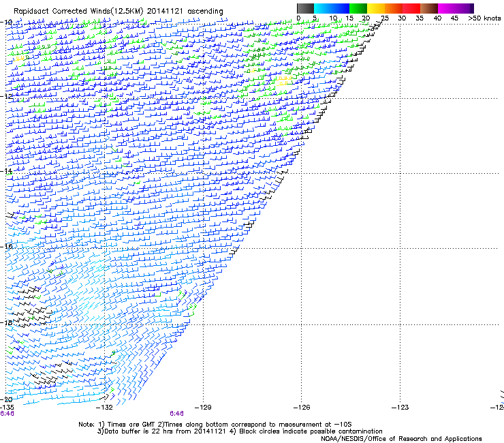Viewport: 504px width, 443px height.
Task: Click the '-10' latitude axis label
Action: pyautogui.click(x=6, y=22)
